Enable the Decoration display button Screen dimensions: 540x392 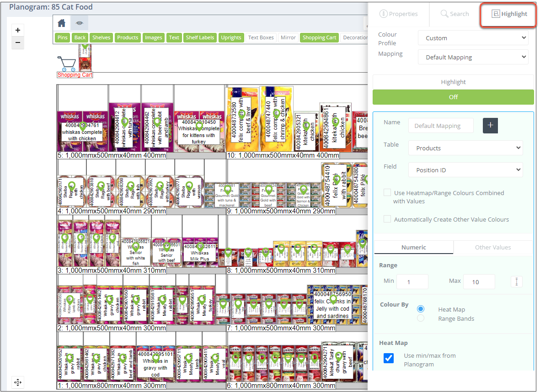355,37
